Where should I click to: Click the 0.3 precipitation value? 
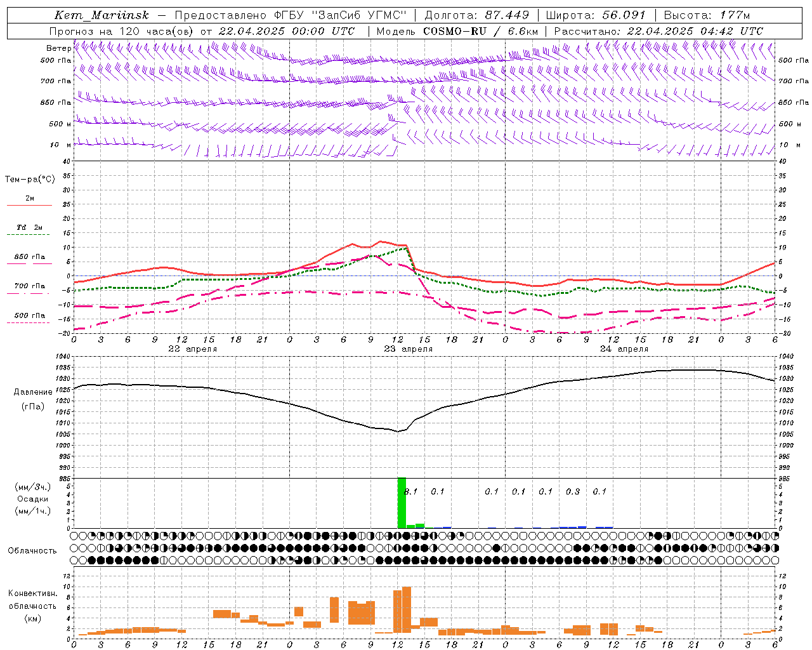(x=573, y=491)
